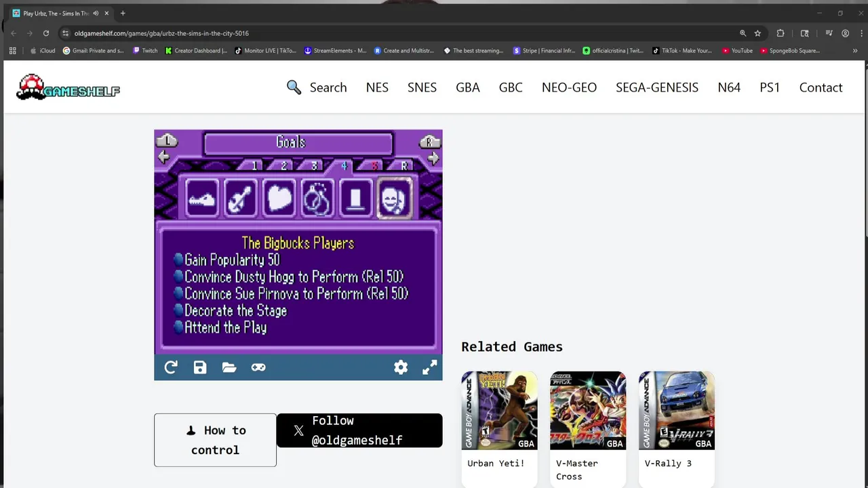Click Convince Dusty Hogg to Perform goal
The image size is (868, 488).
[x=289, y=277]
